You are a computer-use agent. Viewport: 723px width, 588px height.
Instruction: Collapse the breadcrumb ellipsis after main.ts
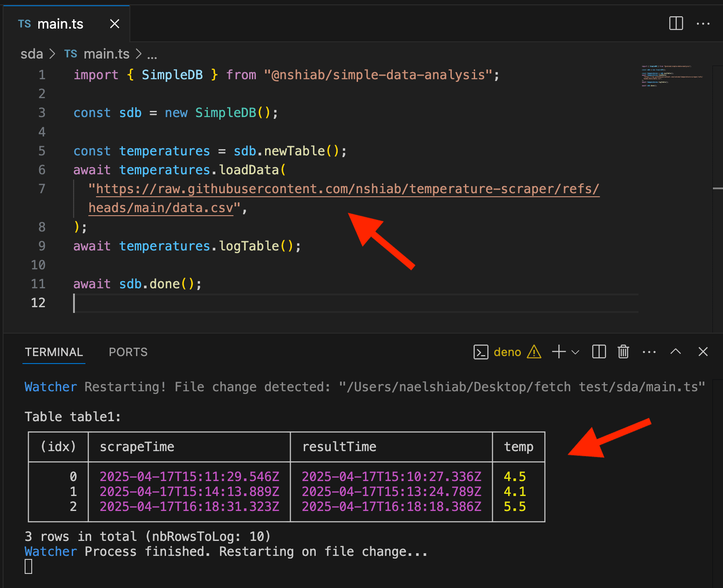point(152,54)
